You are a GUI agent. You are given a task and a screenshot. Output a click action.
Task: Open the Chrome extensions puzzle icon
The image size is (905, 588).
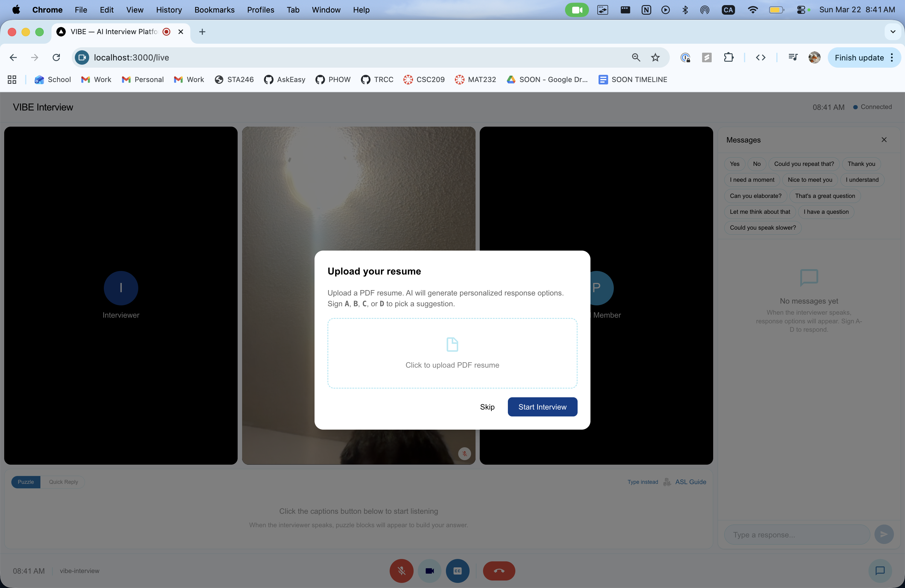tap(728, 57)
